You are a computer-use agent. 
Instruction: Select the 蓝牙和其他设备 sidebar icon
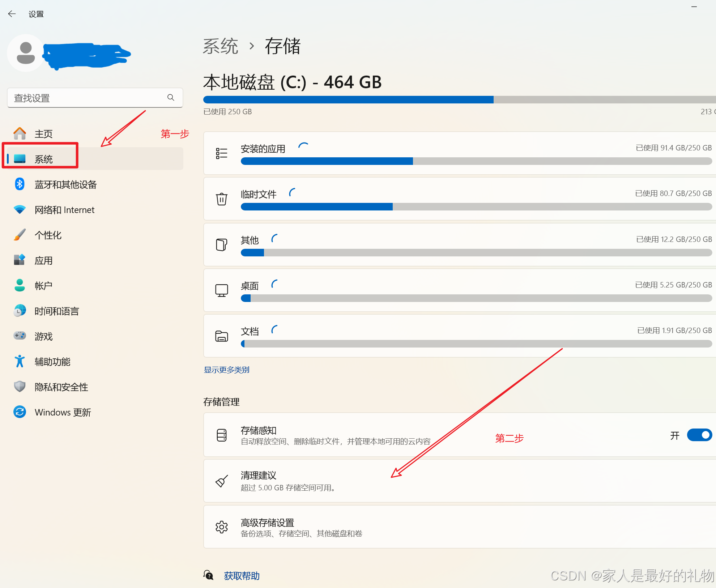click(x=20, y=184)
